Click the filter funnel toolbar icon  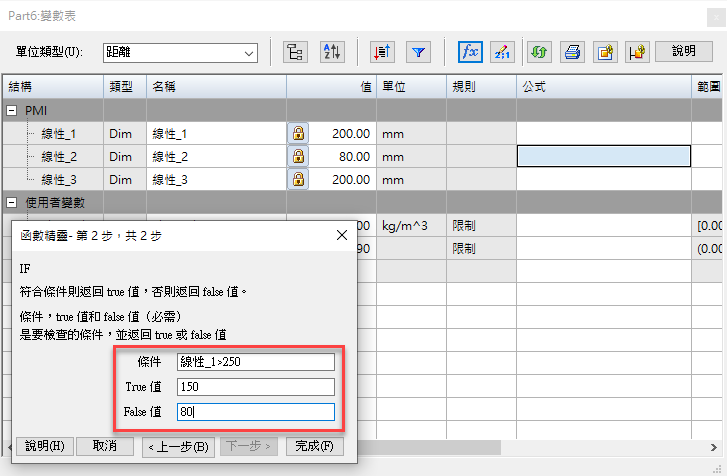coord(418,52)
